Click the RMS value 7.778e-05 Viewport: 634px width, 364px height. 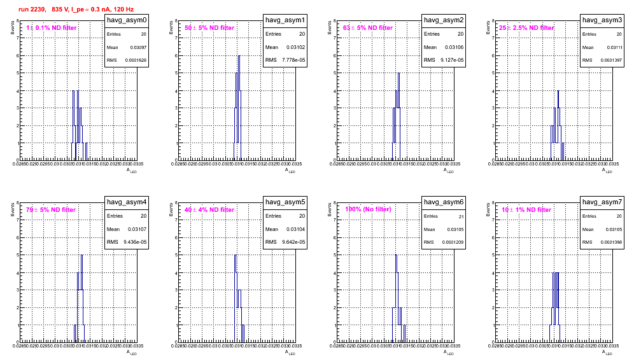(x=293, y=60)
